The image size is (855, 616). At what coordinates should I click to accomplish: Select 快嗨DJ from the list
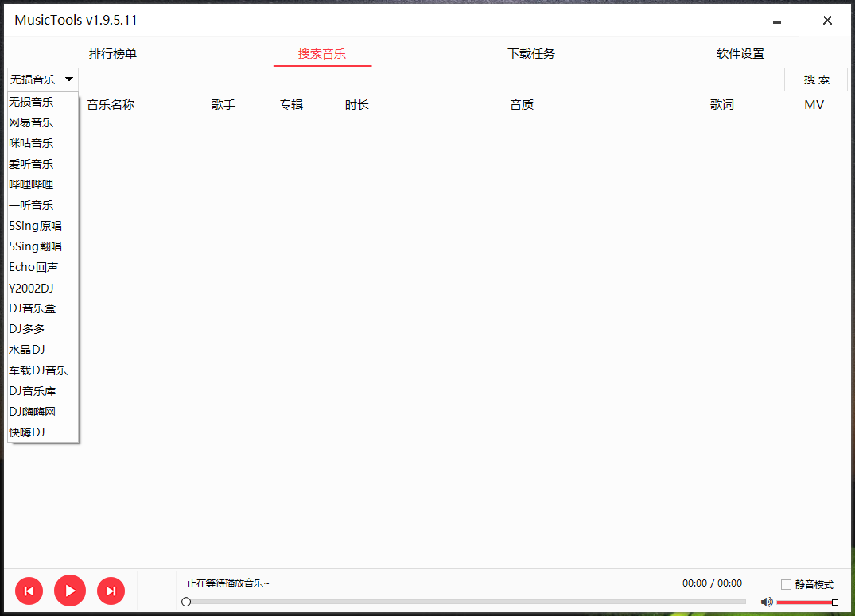pos(43,432)
